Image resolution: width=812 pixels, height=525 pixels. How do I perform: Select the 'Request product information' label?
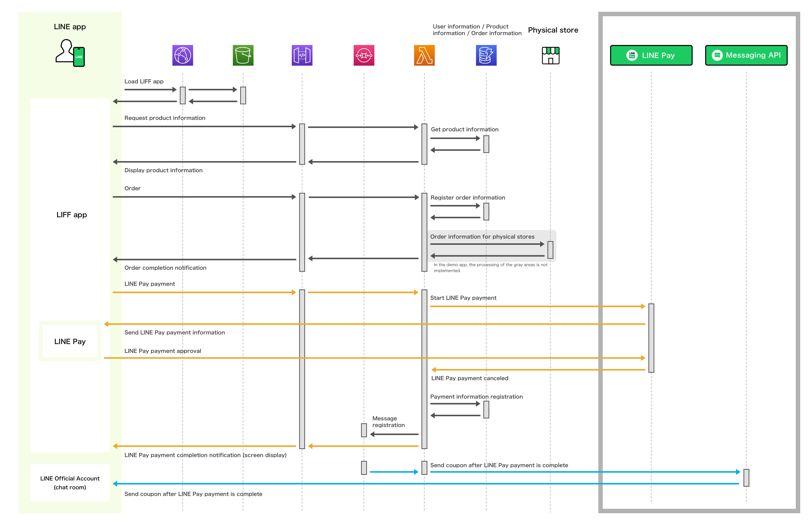[164, 118]
